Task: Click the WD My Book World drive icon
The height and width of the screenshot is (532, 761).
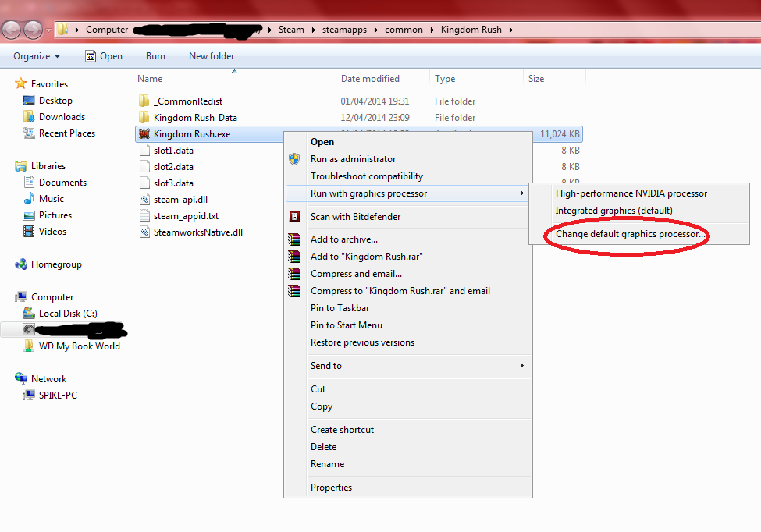Action: coord(29,346)
